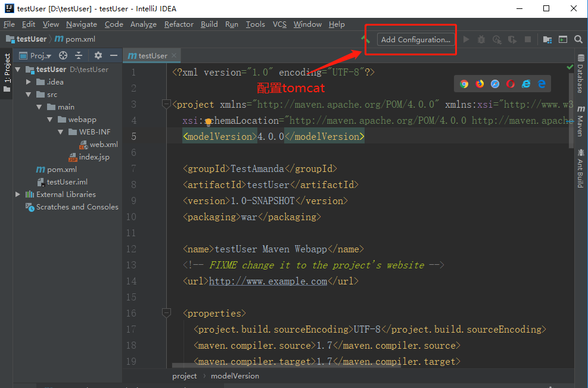Toggle the 1: Project tool window tab
588x388 pixels.
7,73
